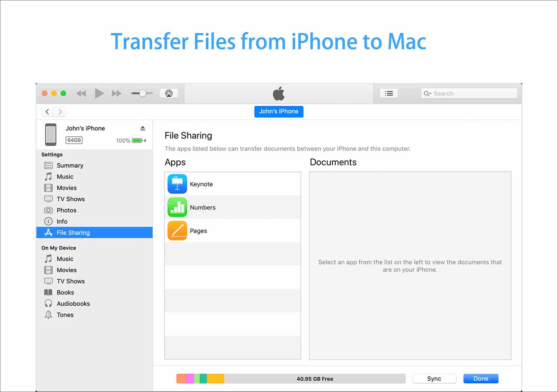
Task: Select the Numbers app icon
Action: pos(177,207)
